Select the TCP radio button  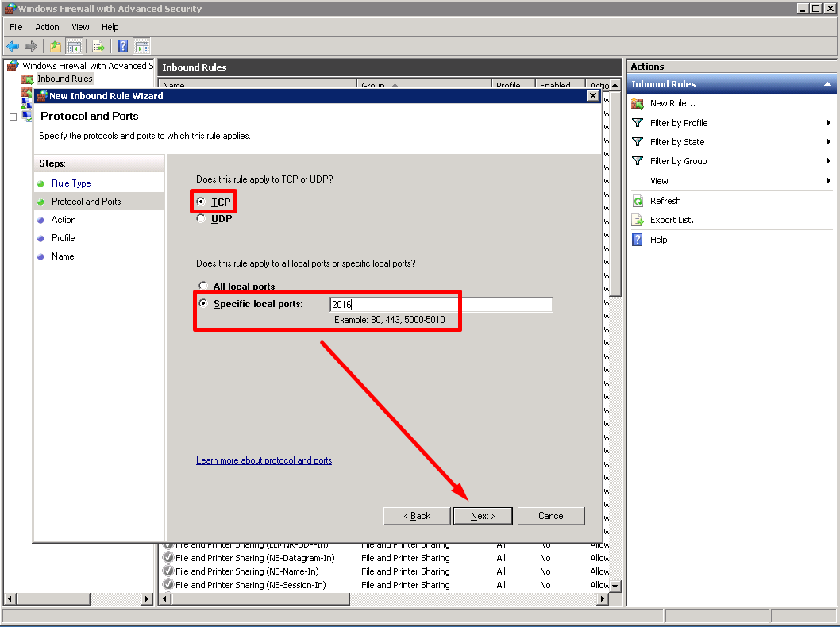(x=202, y=201)
